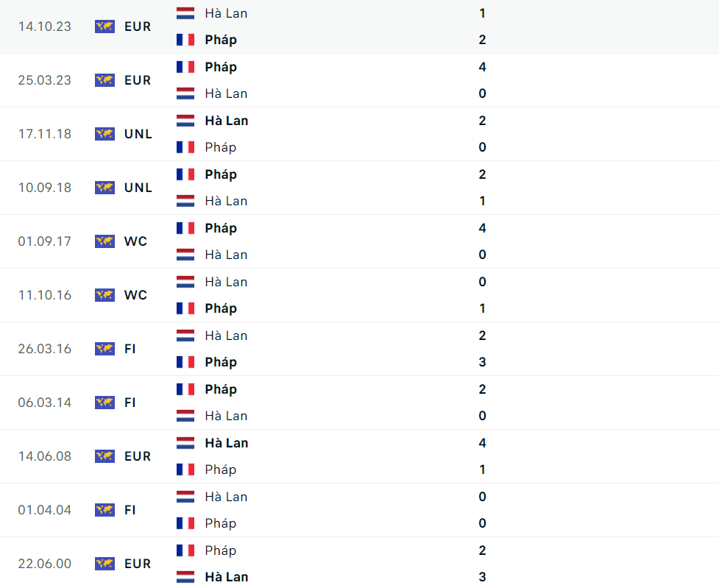This screenshot has width=719, height=588.
Task: Open the FI competition label for 06.03.14
Action: [130, 403]
